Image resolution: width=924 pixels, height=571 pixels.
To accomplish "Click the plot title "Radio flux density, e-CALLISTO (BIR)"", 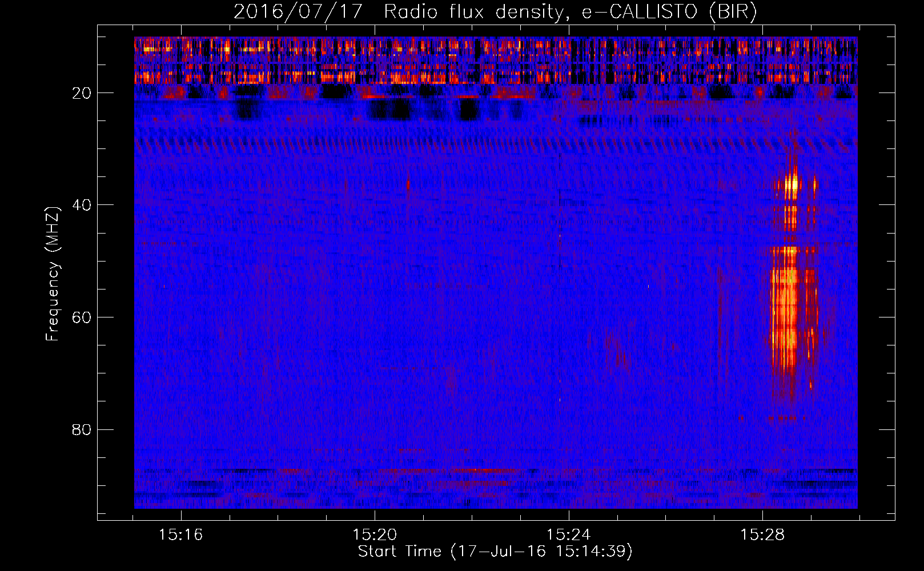I will coord(570,11).
